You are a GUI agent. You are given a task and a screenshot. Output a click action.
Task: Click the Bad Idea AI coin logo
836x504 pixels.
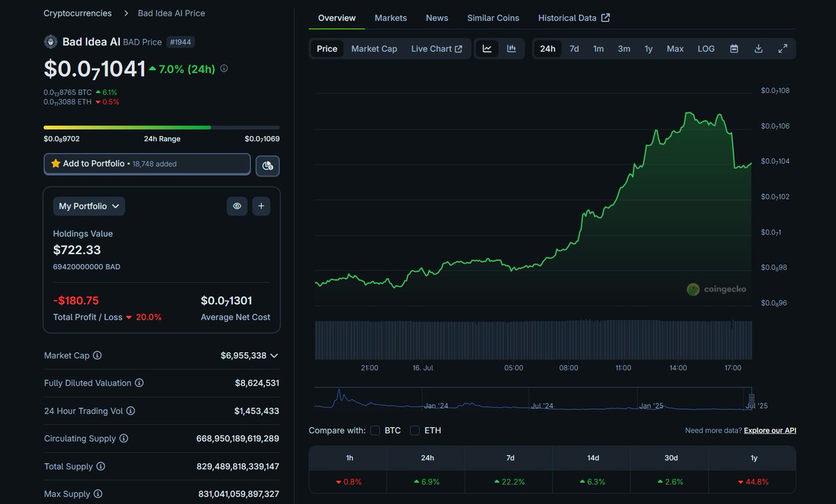click(x=51, y=42)
